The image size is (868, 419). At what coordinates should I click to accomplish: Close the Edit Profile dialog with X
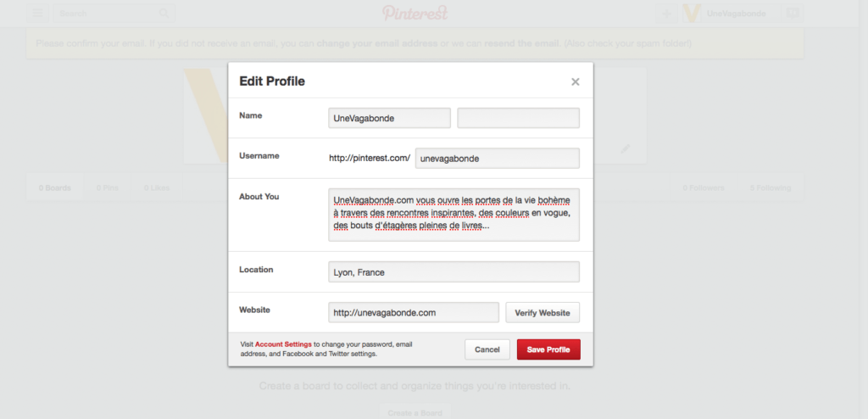pyautogui.click(x=575, y=82)
